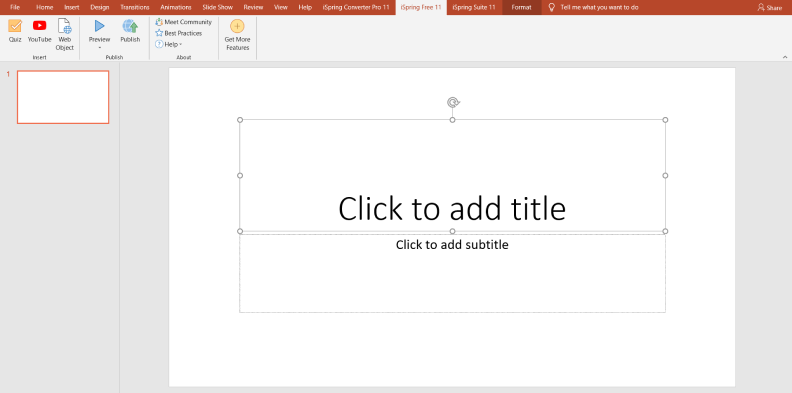This screenshot has width=792, height=393.
Task: Click the subtitle placeholder text
Action: click(x=452, y=245)
